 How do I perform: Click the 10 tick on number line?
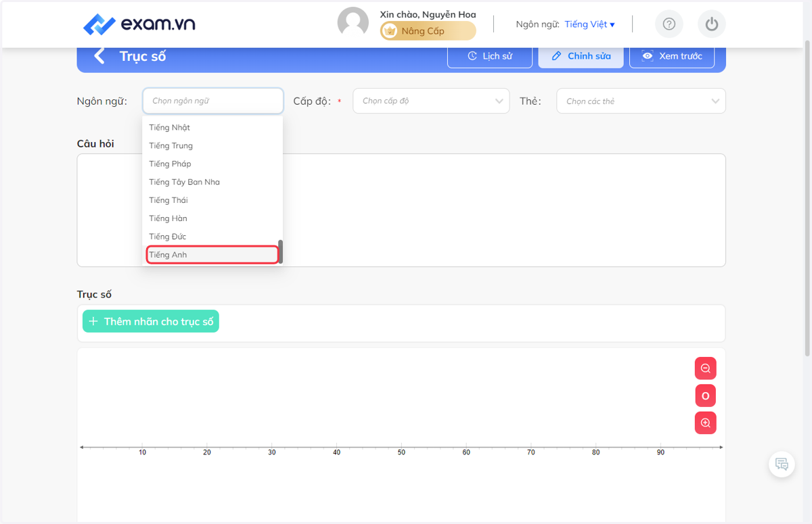click(142, 452)
